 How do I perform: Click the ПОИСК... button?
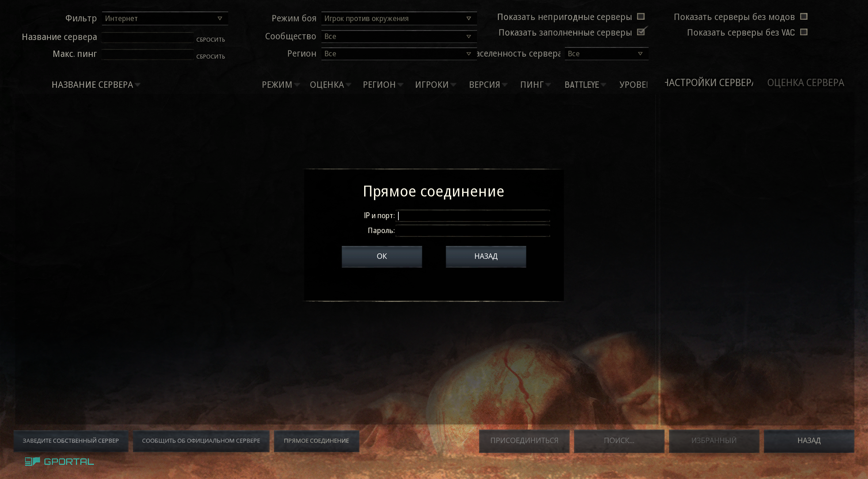(619, 441)
